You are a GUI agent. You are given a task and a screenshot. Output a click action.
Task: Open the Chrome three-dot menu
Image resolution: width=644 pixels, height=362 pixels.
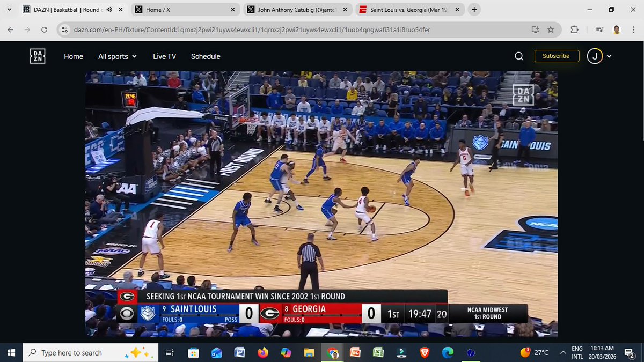pyautogui.click(x=633, y=30)
